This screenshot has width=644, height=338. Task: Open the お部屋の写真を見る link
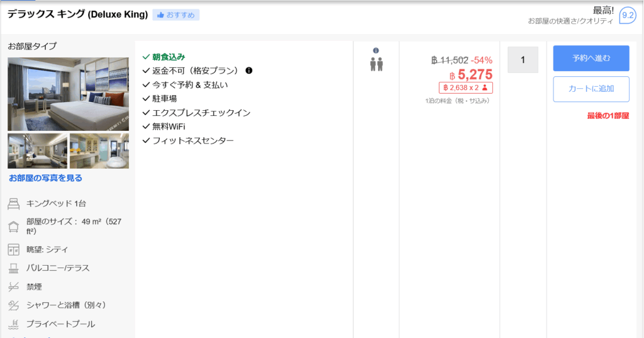pyautogui.click(x=45, y=178)
